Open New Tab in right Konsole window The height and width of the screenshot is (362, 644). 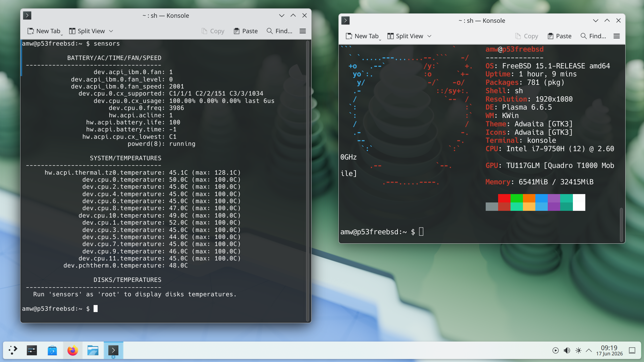(x=362, y=36)
